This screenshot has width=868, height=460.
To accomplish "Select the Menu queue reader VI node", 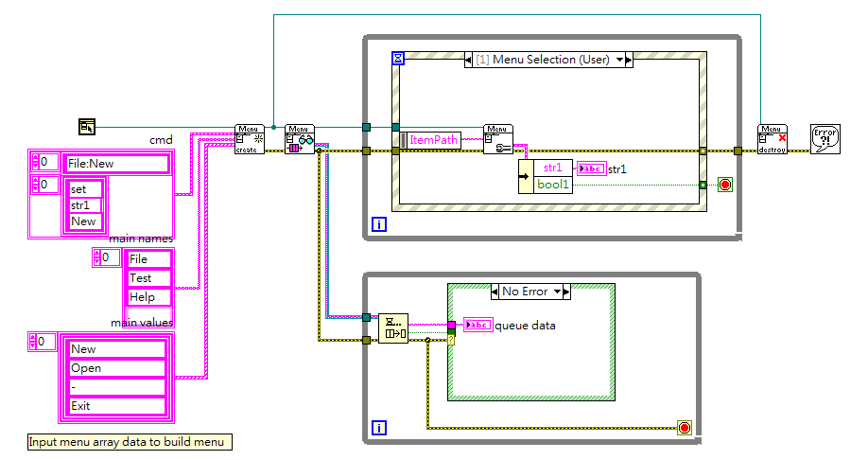I will coord(300,139).
